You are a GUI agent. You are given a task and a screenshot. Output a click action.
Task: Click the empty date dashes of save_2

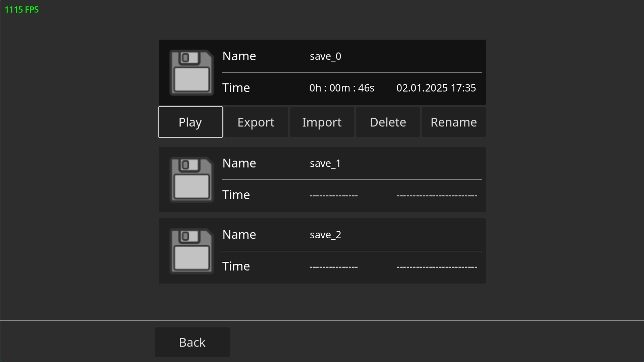tap(437, 267)
